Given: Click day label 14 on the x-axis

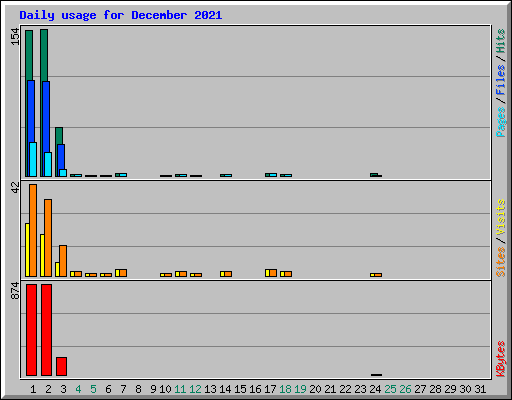Looking at the screenshot, I should tap(225, 389).
